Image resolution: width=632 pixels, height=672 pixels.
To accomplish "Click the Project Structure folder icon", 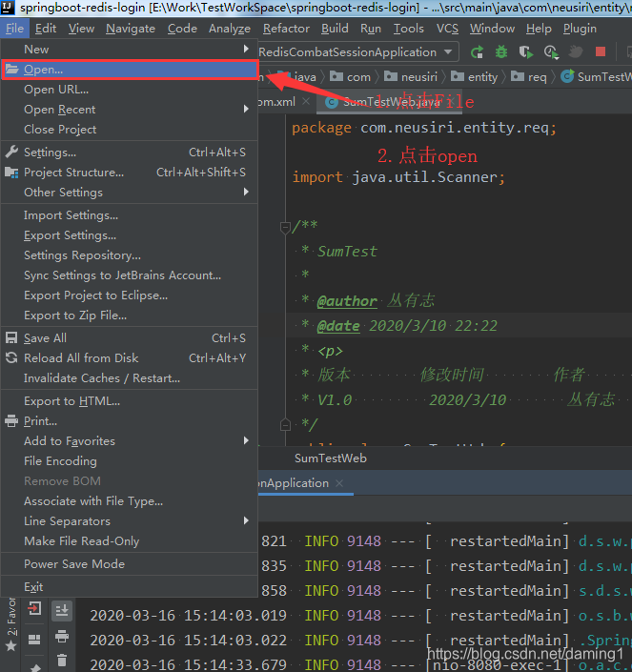I will pyautogui.click(x=11, y=173).
